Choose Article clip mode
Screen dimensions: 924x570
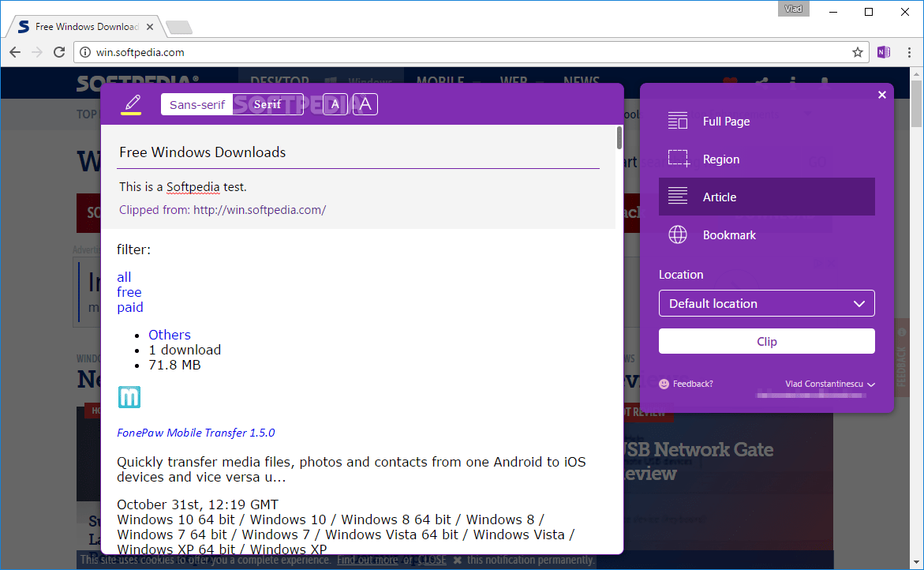click(767, 197)
